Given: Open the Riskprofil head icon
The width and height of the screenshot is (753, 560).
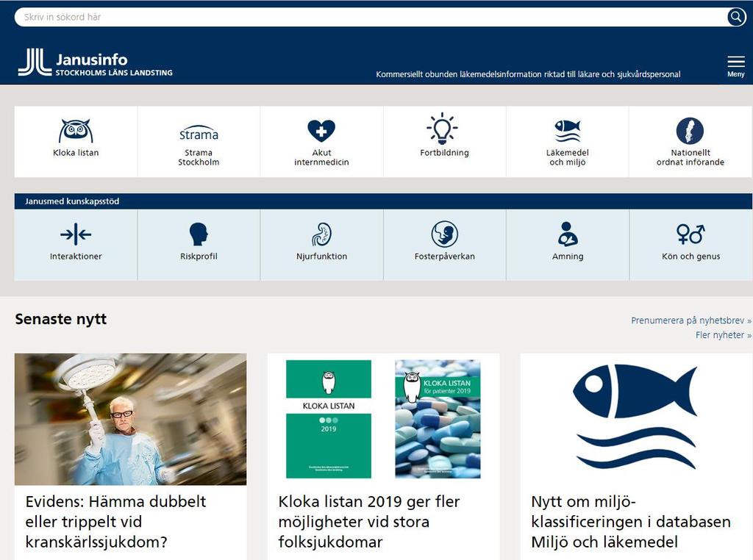Looking at the screenshot, I should [199, 234].
